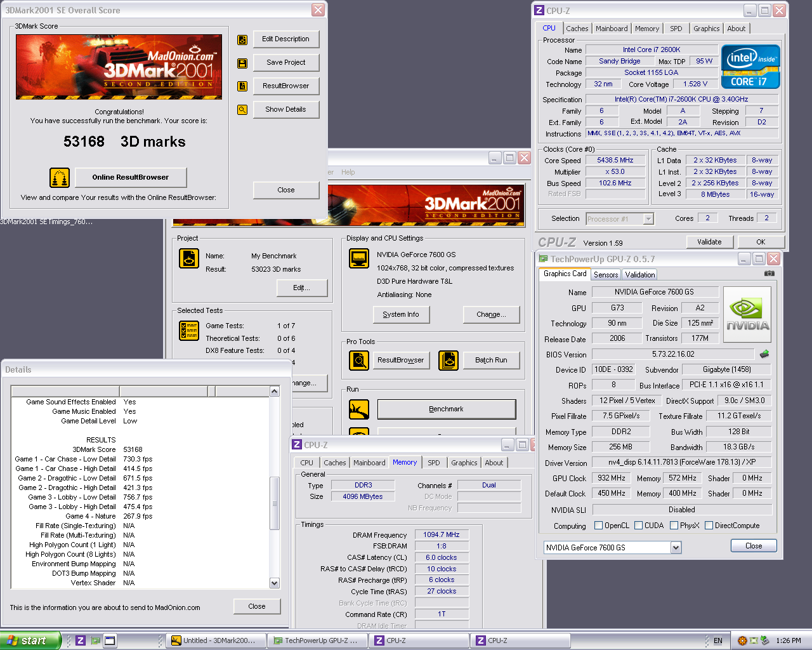Click the Pro Tools ResultBrowser magnifier icon
The width and height of the screenshot is (812, 650).
pyautogui.click(x=359, y=361)
